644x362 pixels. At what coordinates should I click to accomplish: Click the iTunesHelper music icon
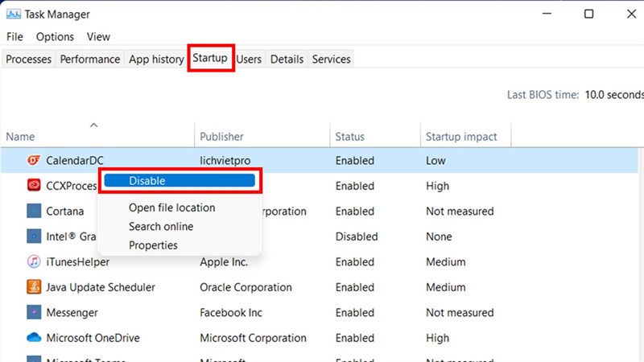pos(34,262)
